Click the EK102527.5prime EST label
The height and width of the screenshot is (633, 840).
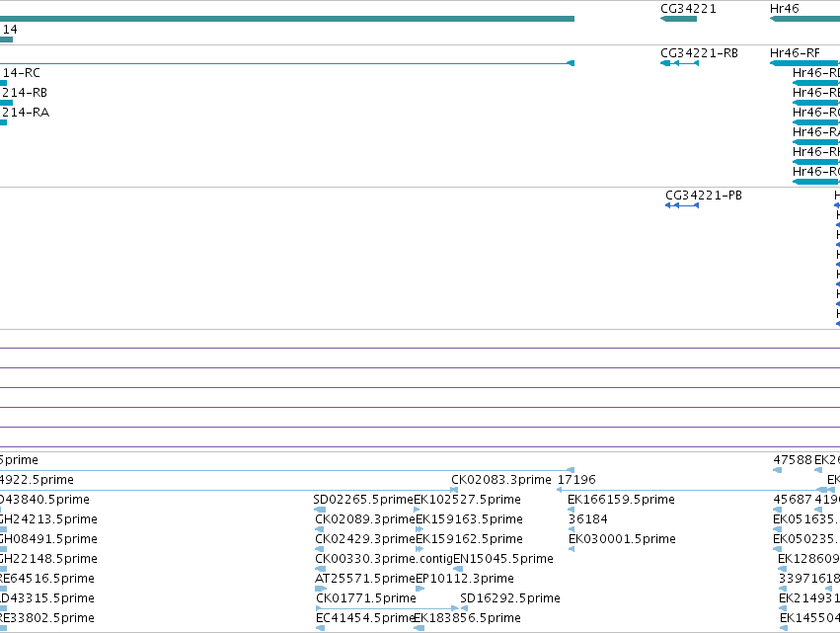coord(467,500)
